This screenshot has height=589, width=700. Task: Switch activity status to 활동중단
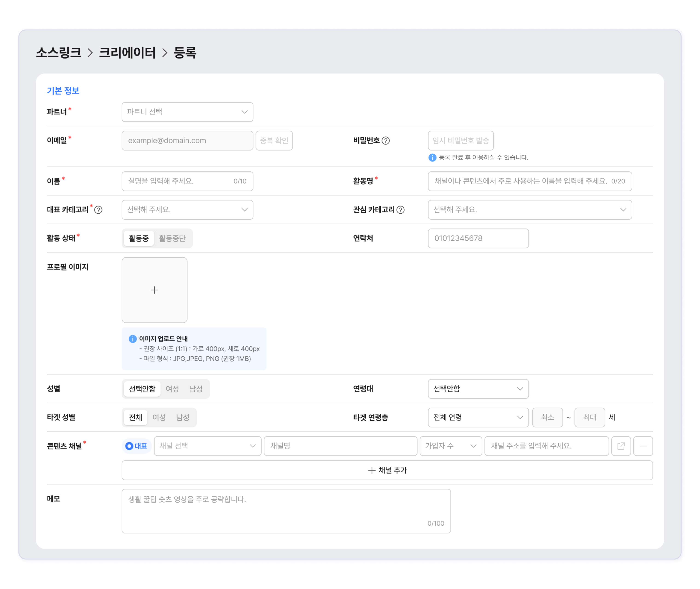(x=172, y=239)
